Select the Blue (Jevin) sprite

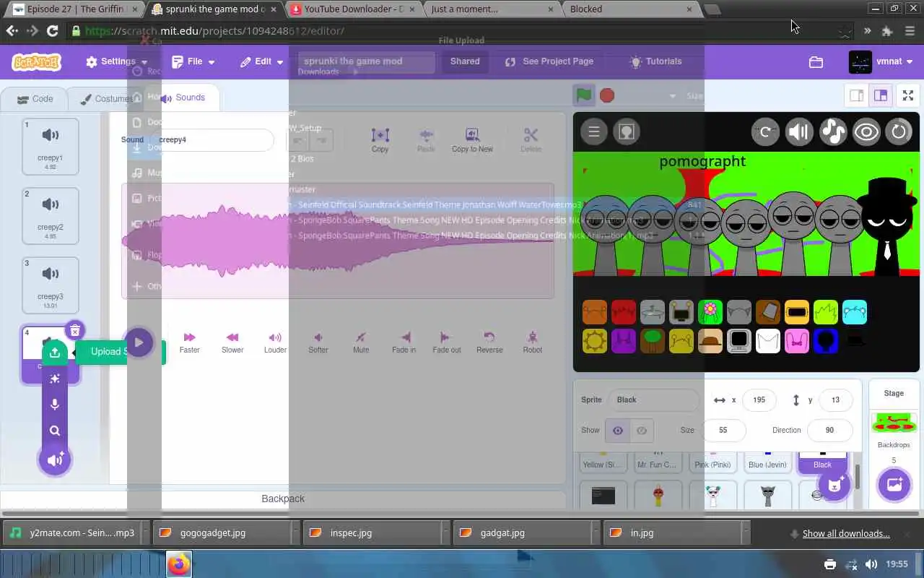coord(767,462)
